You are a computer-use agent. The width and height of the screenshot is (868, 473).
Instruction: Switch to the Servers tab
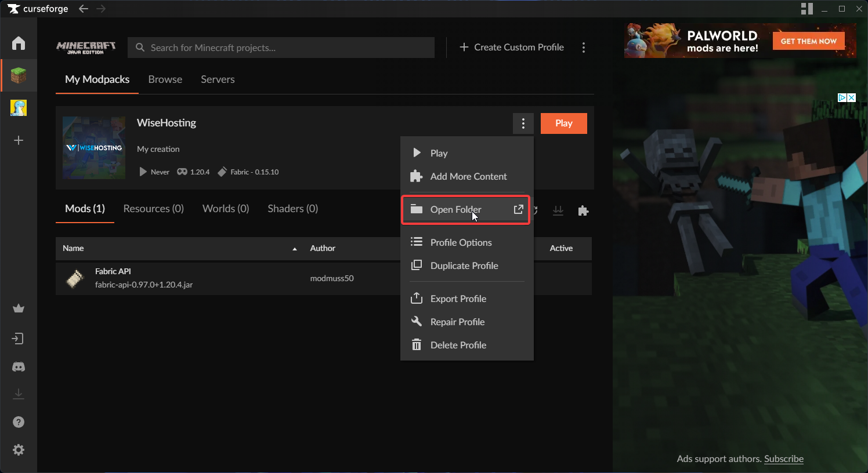(x=218, y=79)
